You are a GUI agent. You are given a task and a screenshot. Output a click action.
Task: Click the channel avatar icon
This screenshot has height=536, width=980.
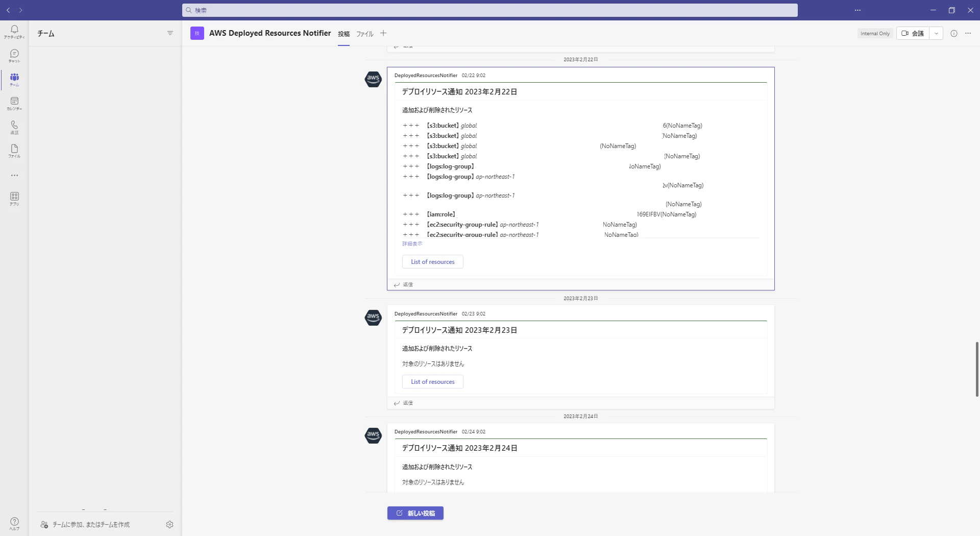197,33
